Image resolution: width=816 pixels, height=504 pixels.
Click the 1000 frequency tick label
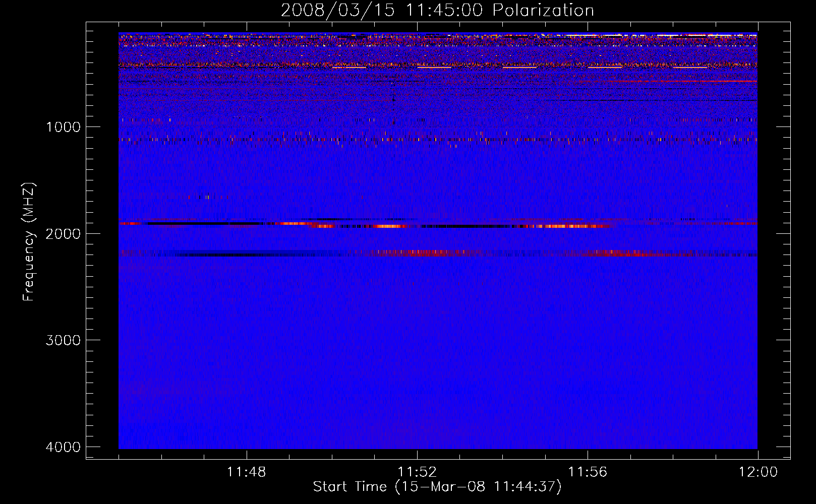pos(63,127)
